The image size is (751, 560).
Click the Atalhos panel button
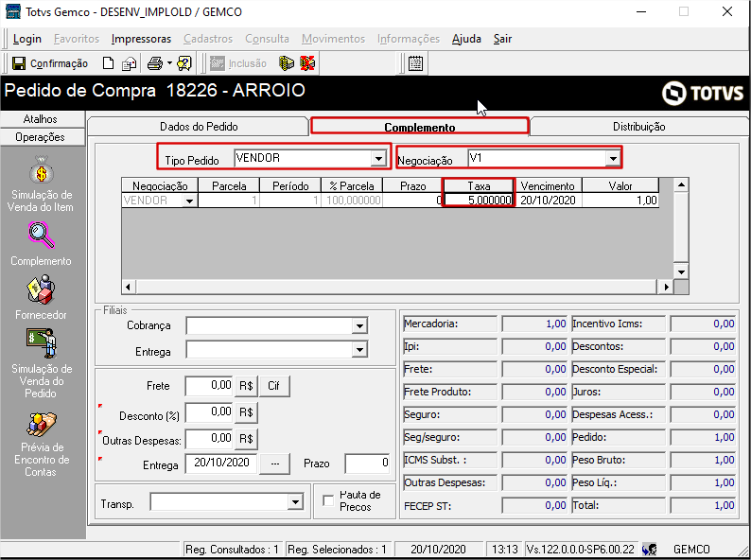click(x=41, y=119)
